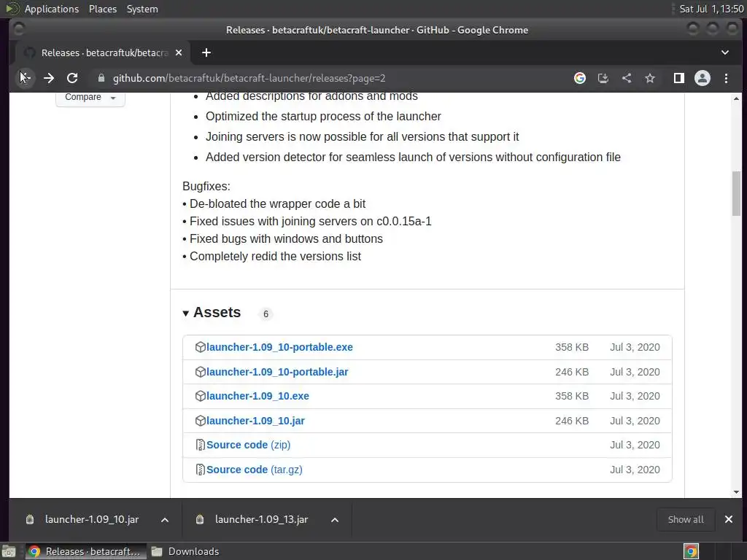This screenshot has width=747, height=560.
Task: Click the page vertical scrollbar thumb
Action: tap(737, 193)
